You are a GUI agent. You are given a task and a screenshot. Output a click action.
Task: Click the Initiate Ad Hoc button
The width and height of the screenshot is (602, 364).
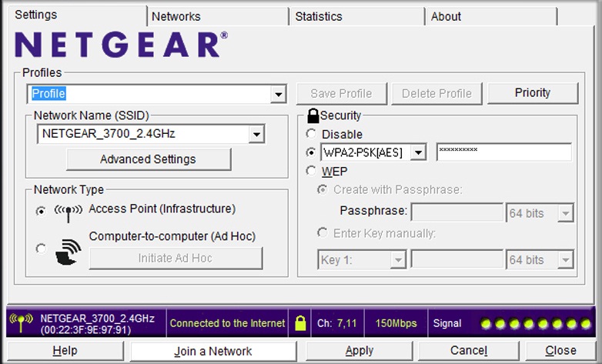(x=176, y=258)
